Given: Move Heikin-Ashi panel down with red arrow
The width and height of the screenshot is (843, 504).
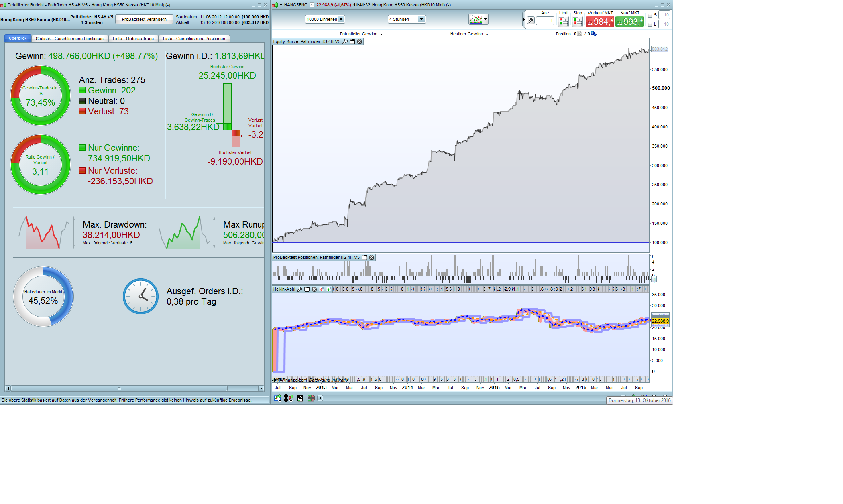Looking at the screenshot, I should pyautogui.click(x=321, y=289).
